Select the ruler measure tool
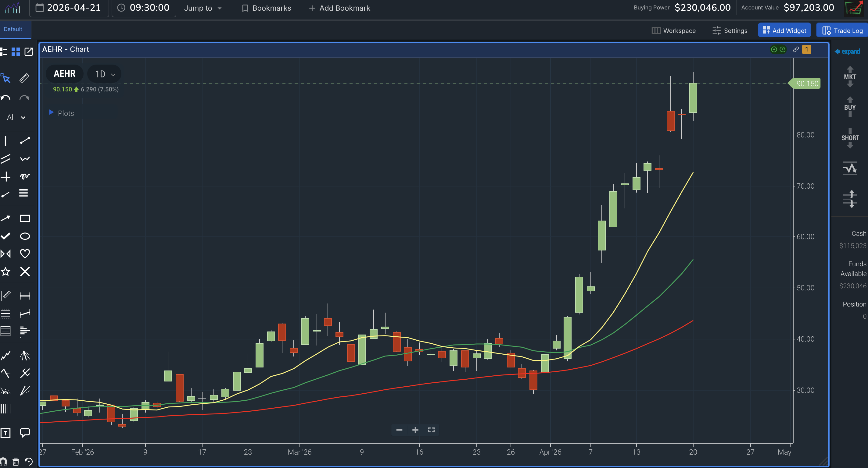 [24, 78]
